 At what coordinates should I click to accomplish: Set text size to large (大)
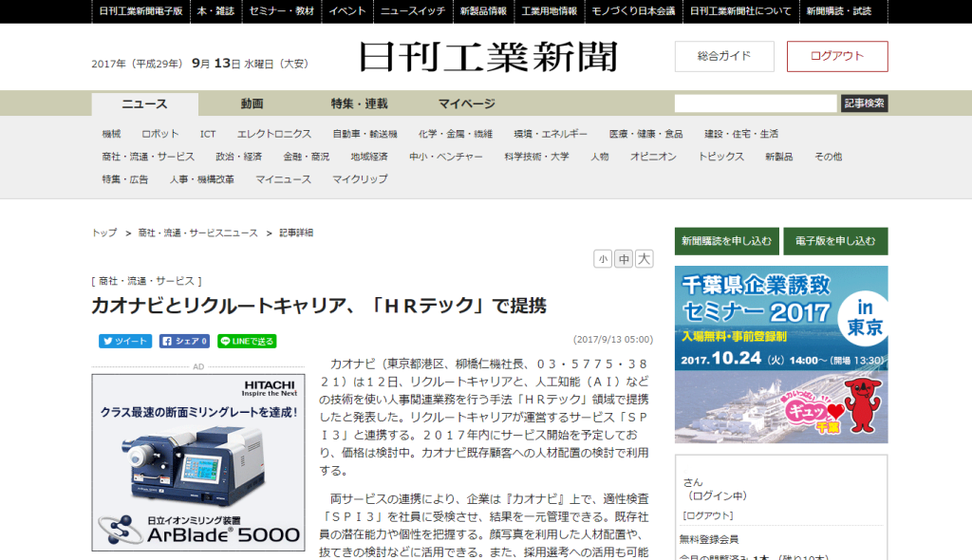[x=645, y=258]
